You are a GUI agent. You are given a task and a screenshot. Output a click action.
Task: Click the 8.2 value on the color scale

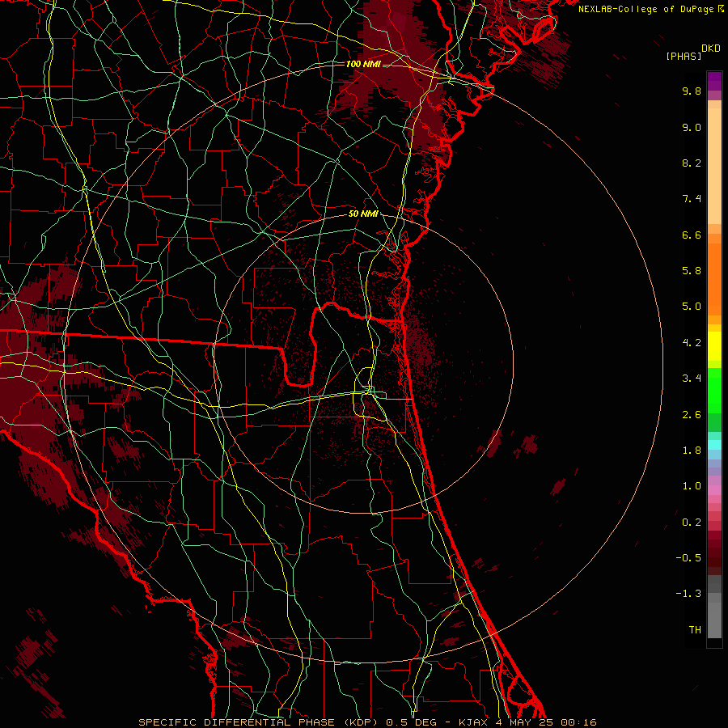692,163
